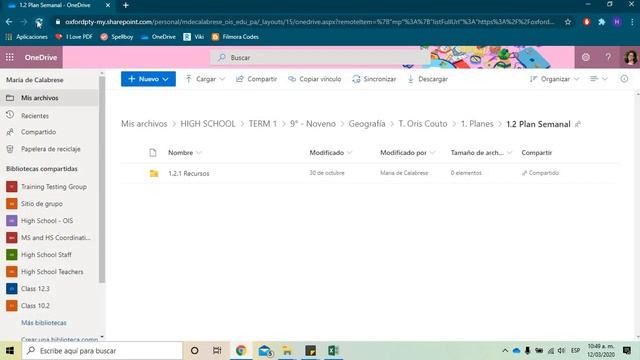The height and width of the screenshot is (360, 640).
Task: Click the browser address bar URL
Action: (x=309, y=22)
